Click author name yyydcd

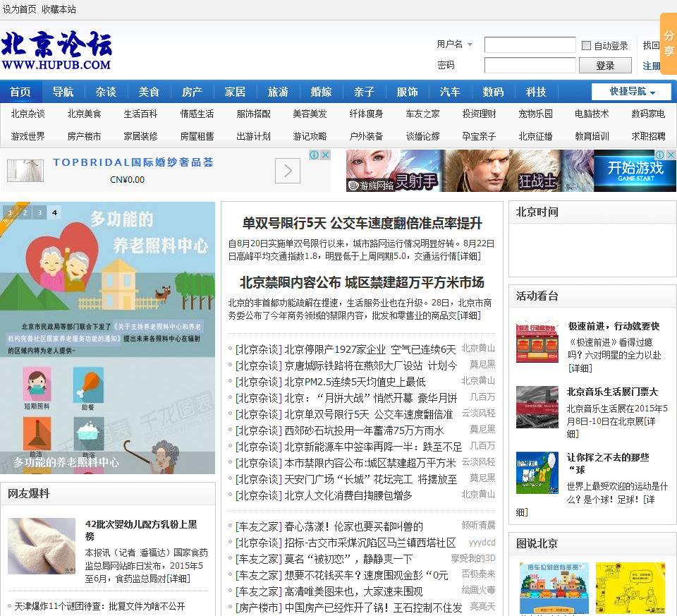click(482, 543)
